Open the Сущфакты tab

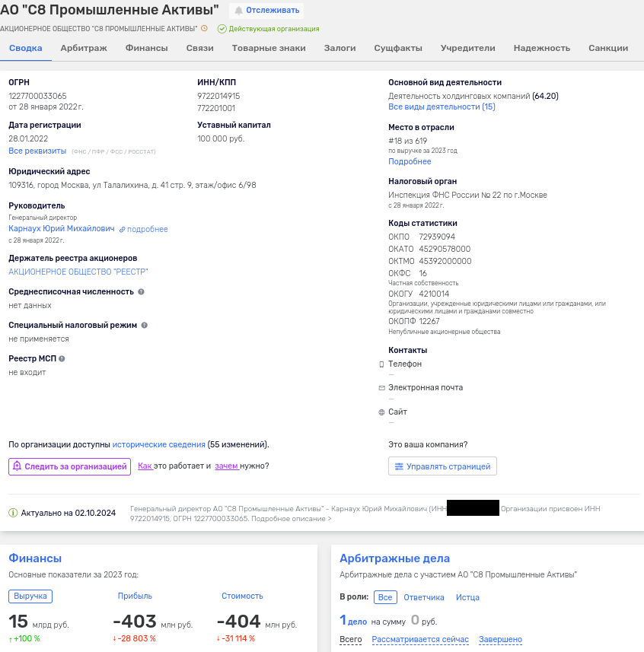398,48
